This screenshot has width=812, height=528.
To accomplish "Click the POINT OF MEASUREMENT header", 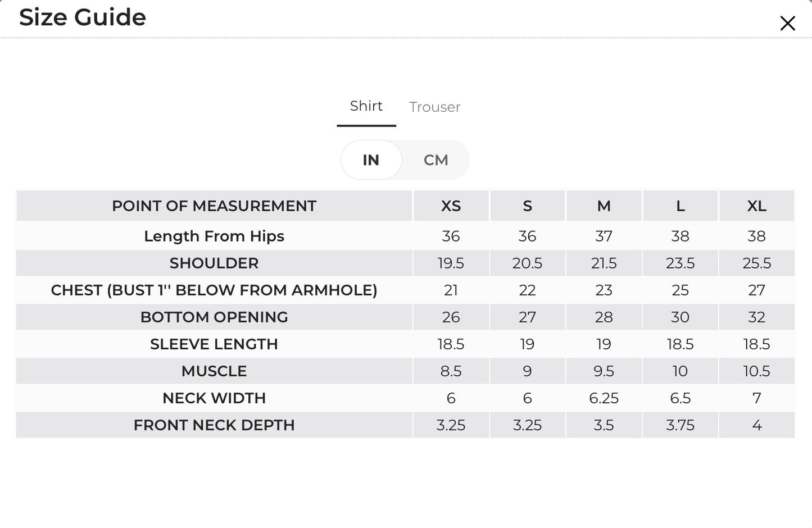I will pyautogui.click(x=214, y=206).
